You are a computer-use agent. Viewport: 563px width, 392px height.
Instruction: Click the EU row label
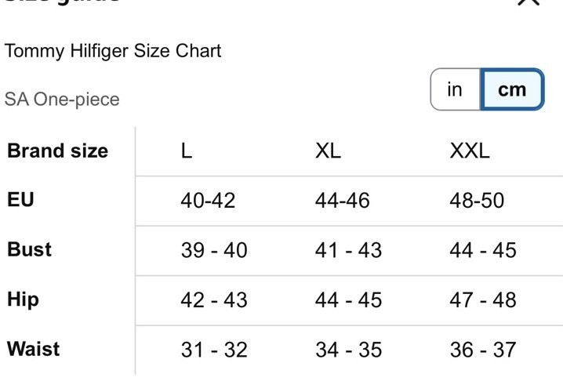pyautogui.click(x=20, y=199)
